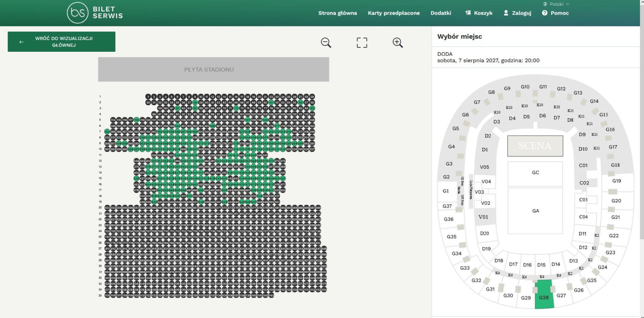Select available seat 62 in row 3

[178, 108]
